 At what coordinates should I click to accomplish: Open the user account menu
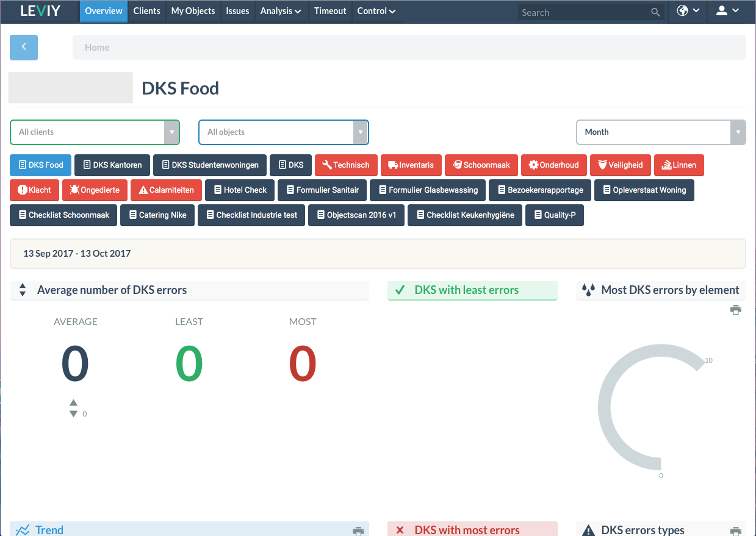(727, 11)
